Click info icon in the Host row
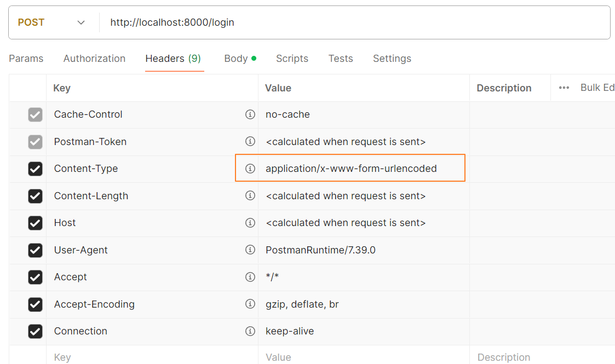This screenshot has width=615, height=364. coord(250,223)
